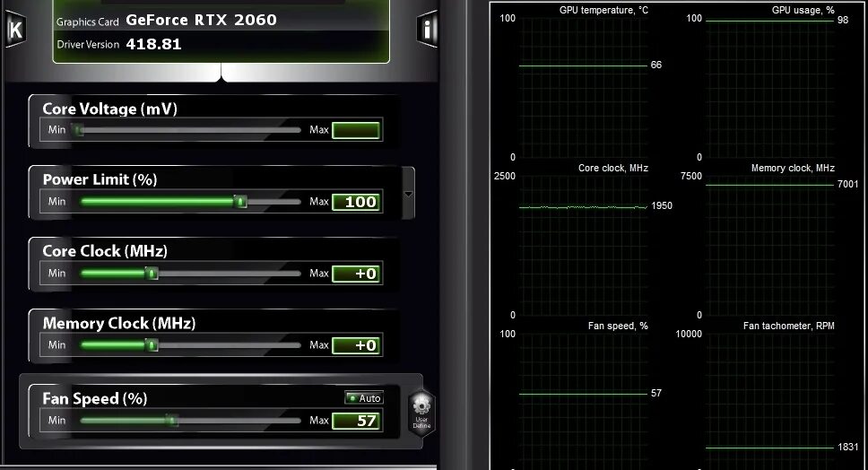Image resolution: width=868 pixels, height=470 pixels.
Task: Open the information 'i' side button
Action: click(x=427, y=29)
